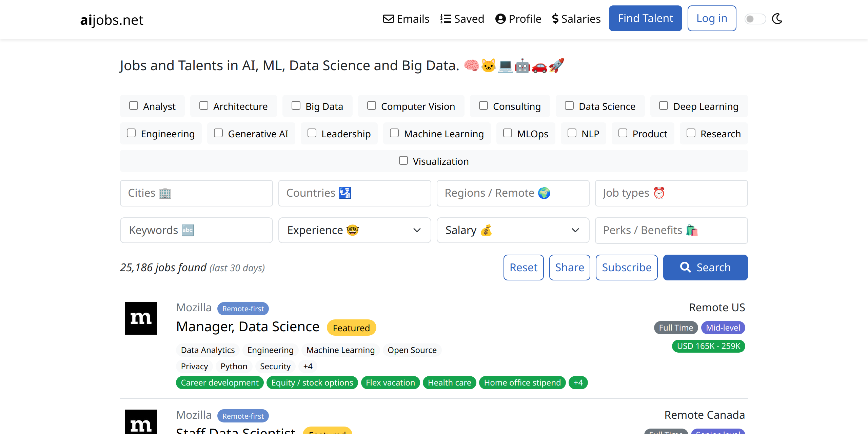This screenshot has height=434, width=868.
Task: Check the Data Science checkbox
Action: coord(569,106)
